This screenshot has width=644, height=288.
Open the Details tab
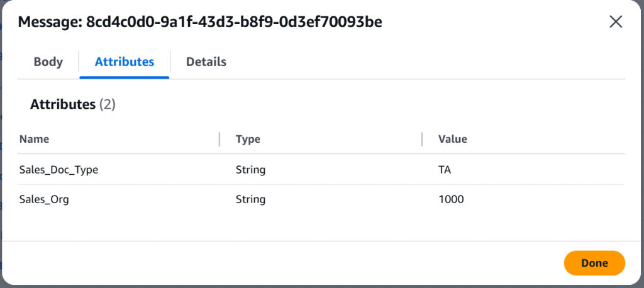click(x=206, y=62)
